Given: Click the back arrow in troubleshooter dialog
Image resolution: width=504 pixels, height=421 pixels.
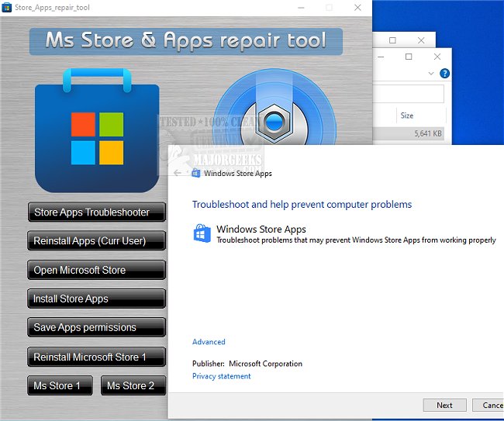Looking at the screenshot, I should click(x=178, y=173).
